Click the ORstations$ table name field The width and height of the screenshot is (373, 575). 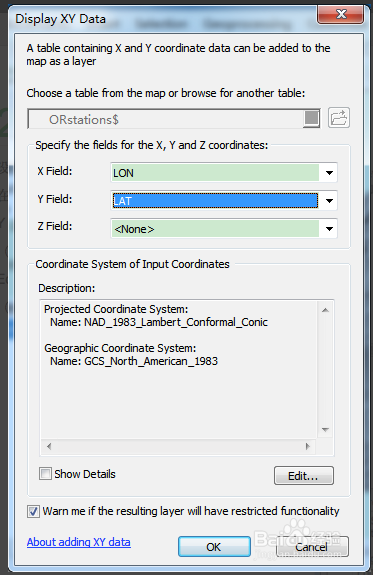point(166,119)
